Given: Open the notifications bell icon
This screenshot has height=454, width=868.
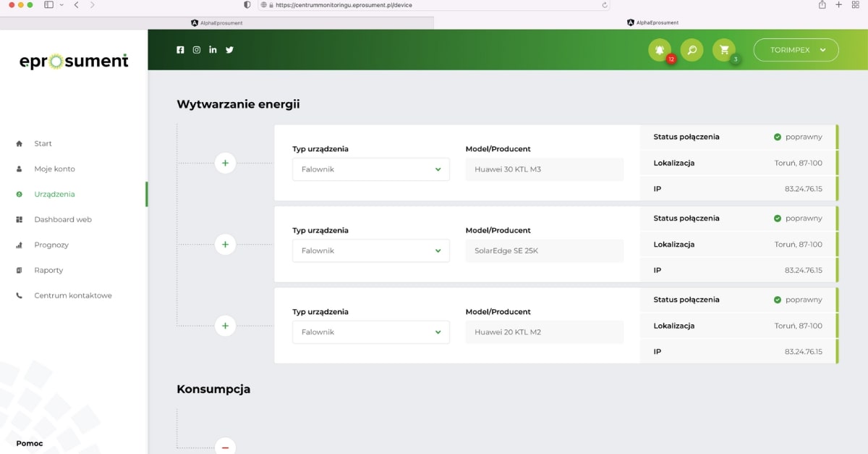Looking at the screenshot, I should tap(659, 50).
